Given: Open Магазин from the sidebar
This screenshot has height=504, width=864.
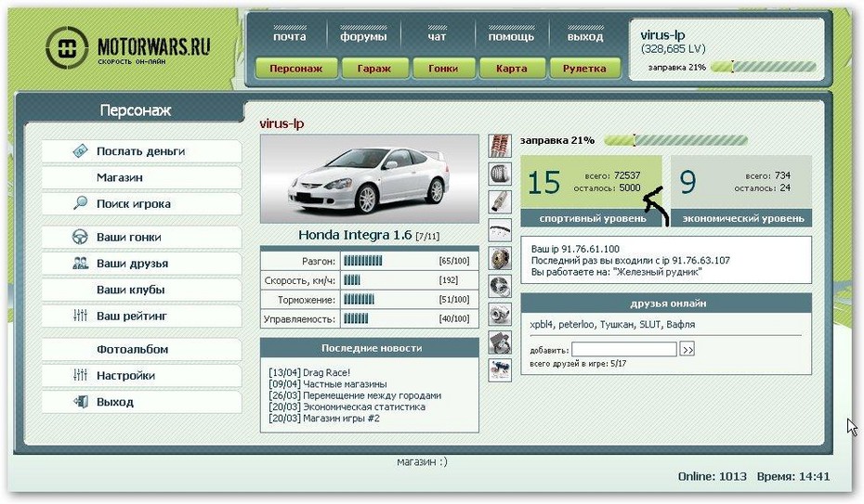Looking at the screenshot, I should click(x=141, y=177).
